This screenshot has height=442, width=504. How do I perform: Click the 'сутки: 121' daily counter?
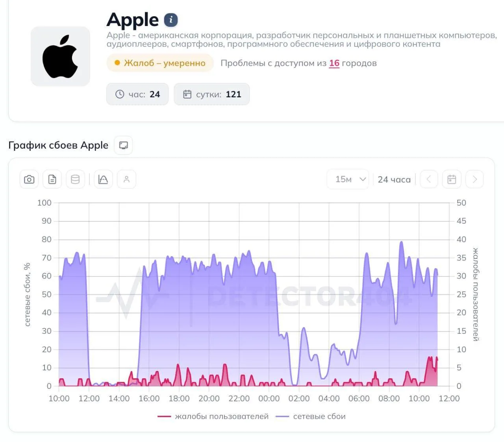(x=212, y=94)
